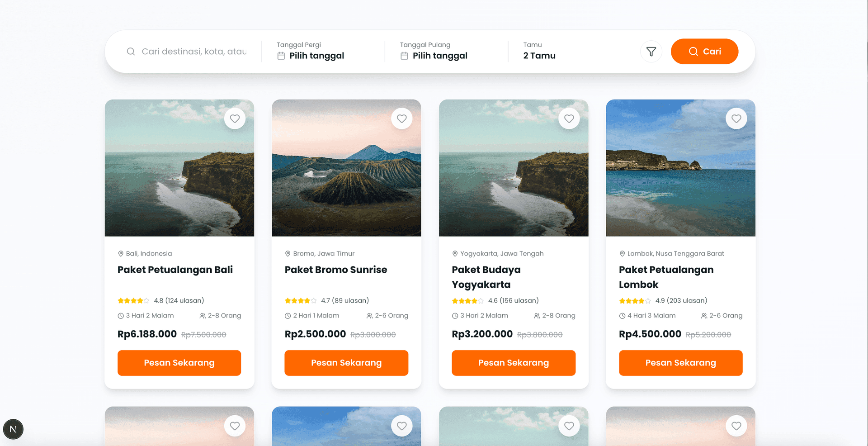Image resolution: width=868 pixels, height=446 pixels.
Task: Add Paket Petualangan Lombok to favorites
Action: 736,119
